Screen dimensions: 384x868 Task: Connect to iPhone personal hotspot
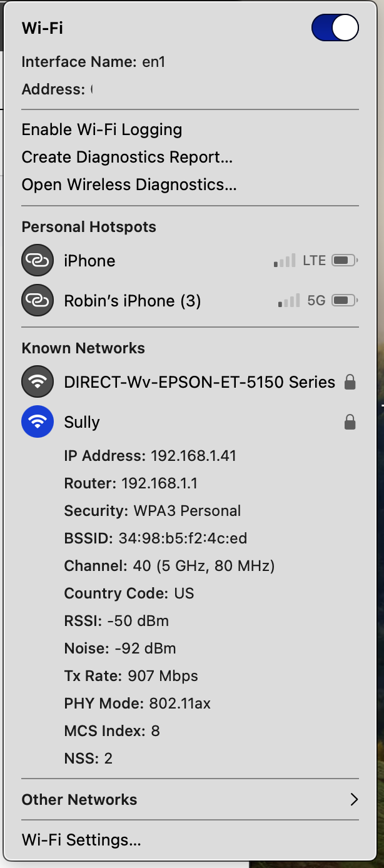[89, 261]
